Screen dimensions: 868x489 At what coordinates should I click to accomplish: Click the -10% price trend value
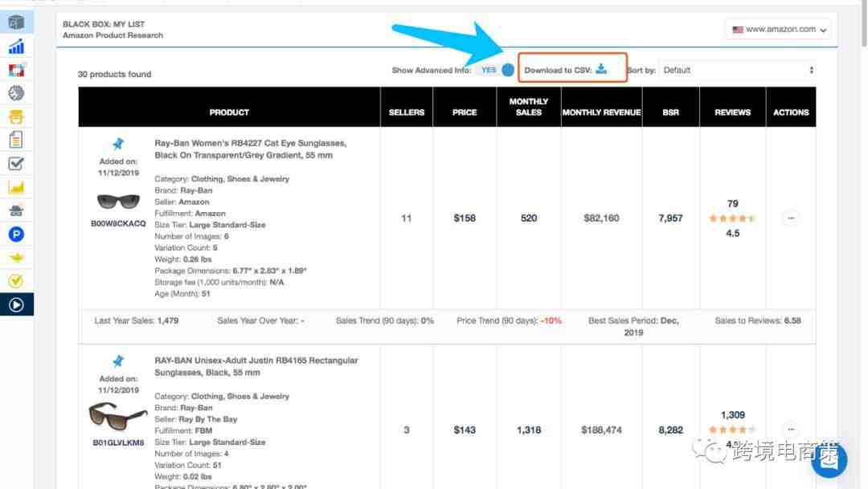(x=551, y=321)
